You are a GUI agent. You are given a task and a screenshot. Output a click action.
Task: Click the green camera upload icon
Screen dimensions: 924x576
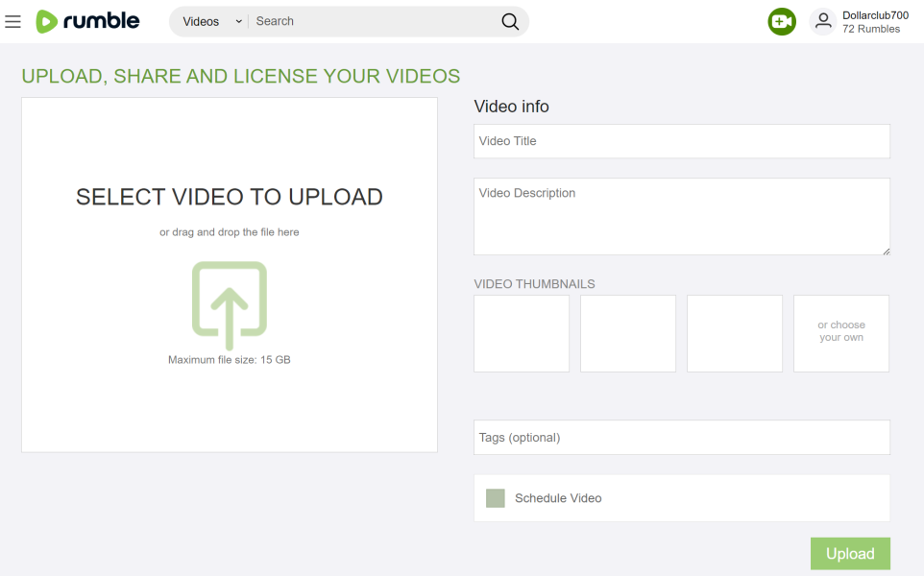coord(782,22)
